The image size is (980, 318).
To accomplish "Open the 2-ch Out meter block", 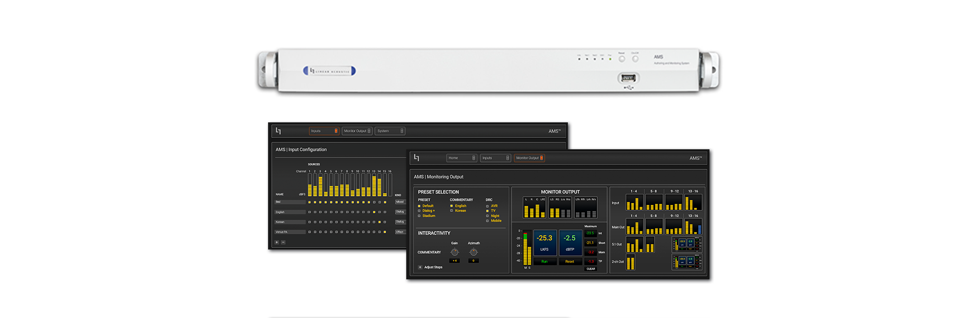I will coord(631,262).
